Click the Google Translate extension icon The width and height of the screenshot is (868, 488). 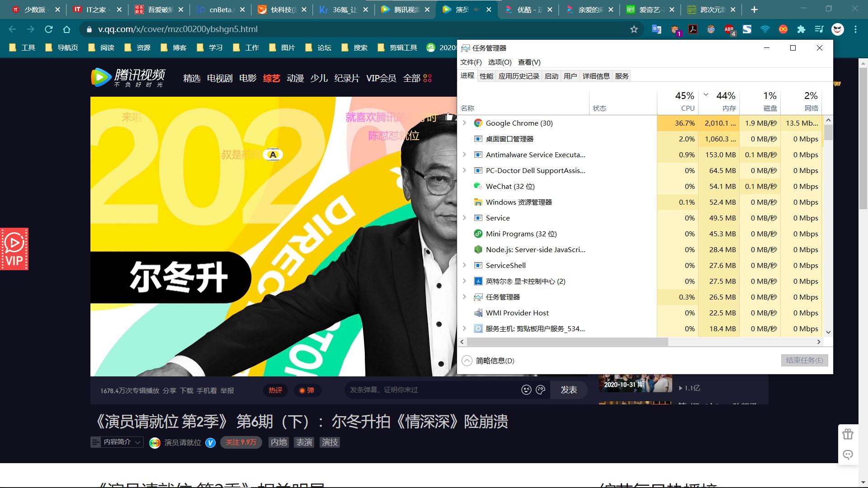pos(656,29)
